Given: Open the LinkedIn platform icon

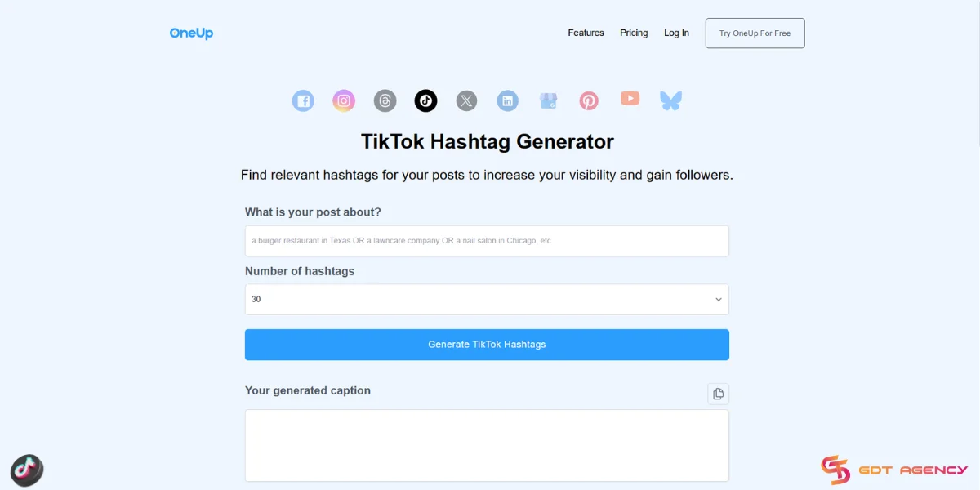Looking at the screenshot, I should pyautogui.click(x=508, y=101).
